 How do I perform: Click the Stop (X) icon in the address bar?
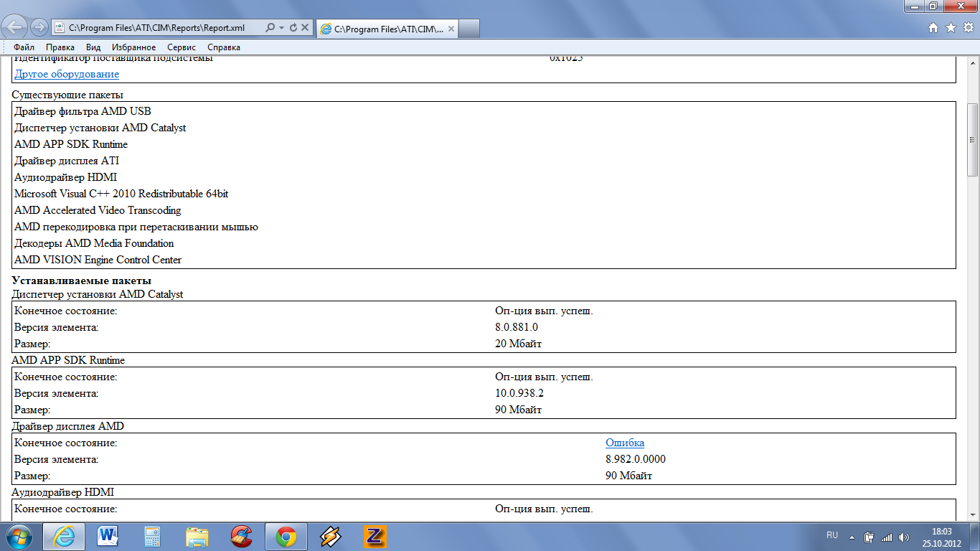click(x=304, y=28)
